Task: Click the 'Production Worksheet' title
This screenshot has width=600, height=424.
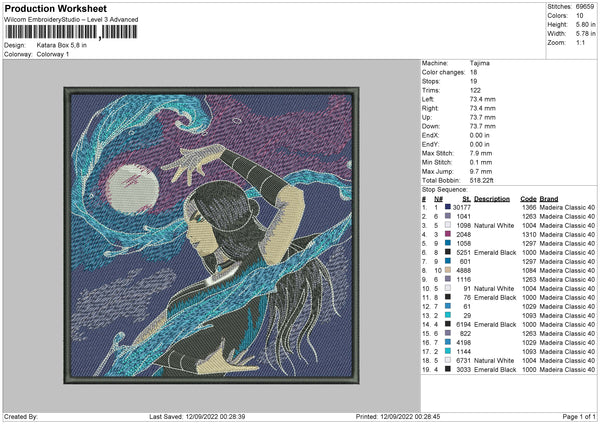Action: point(55,8)
